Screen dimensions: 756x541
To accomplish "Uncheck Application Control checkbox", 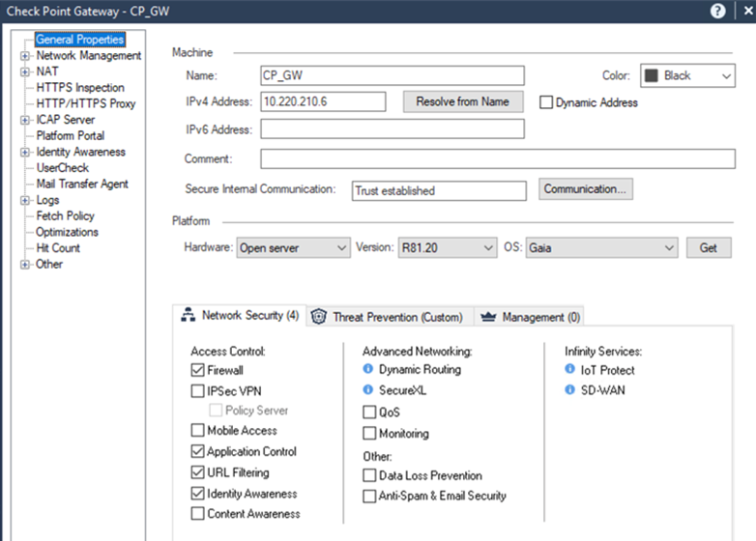I will [197, 451].
